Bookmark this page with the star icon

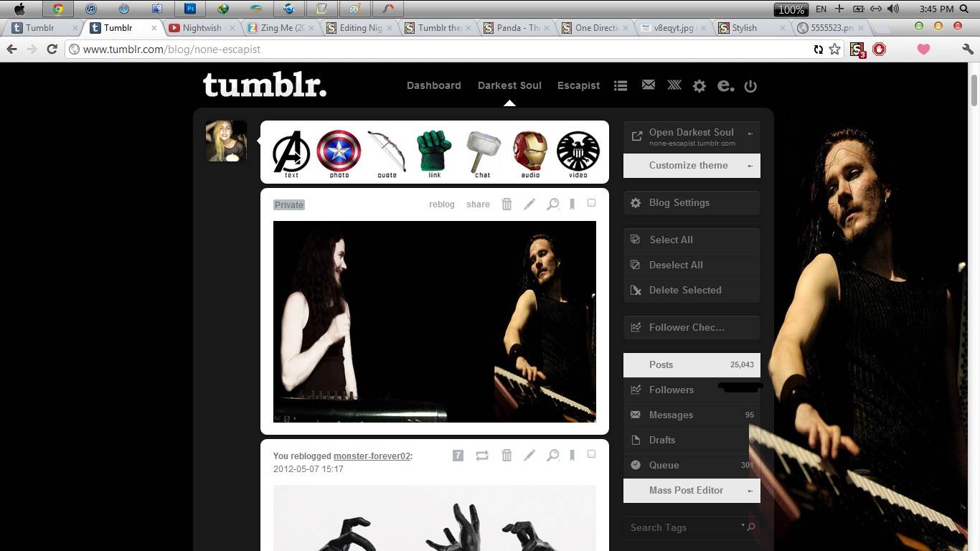click(x=834, y=50)
